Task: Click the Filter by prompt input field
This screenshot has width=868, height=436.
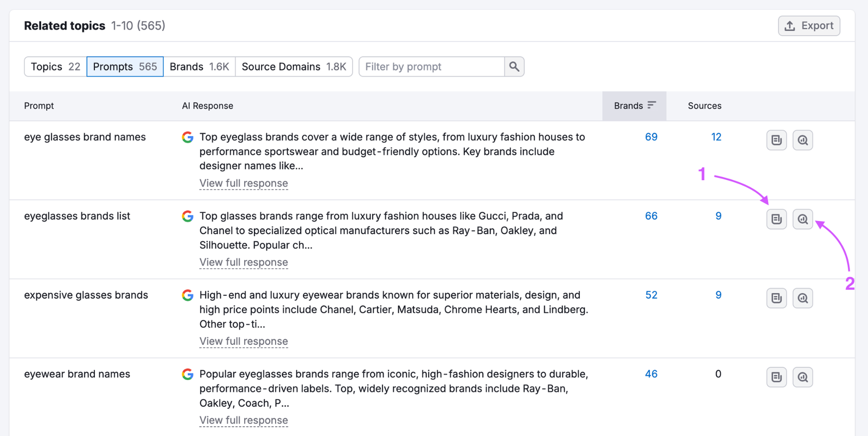Action: point(432,67)
